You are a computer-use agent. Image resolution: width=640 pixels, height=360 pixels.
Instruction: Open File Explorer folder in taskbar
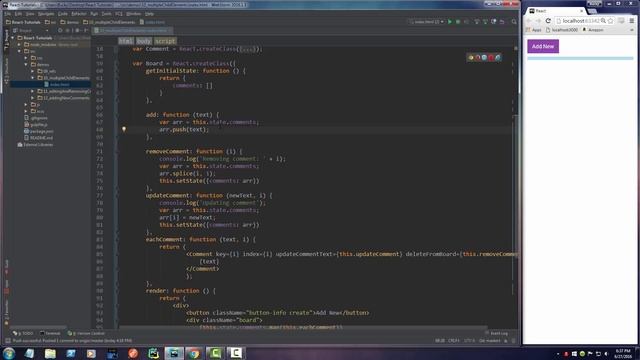tap(50, 353)
